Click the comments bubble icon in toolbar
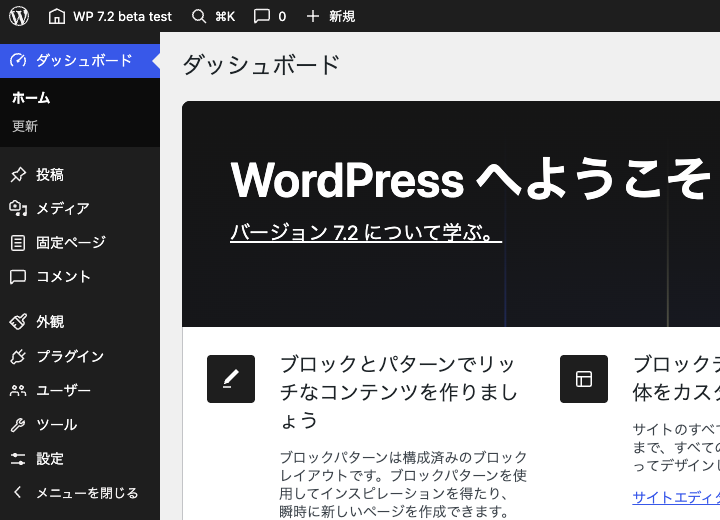 pyautogui.click(x=262, y=17)
